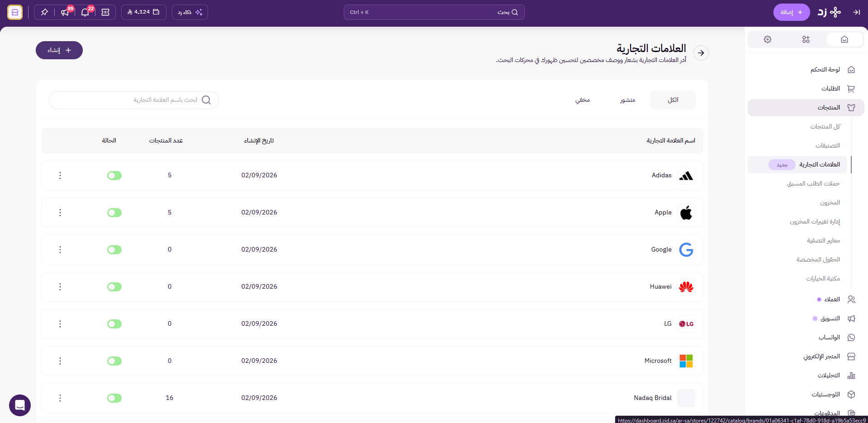The height and width of the screenshot is (423, 868).
Task: Open the three-dot menu for Google
Action: (x=60, y=250)
